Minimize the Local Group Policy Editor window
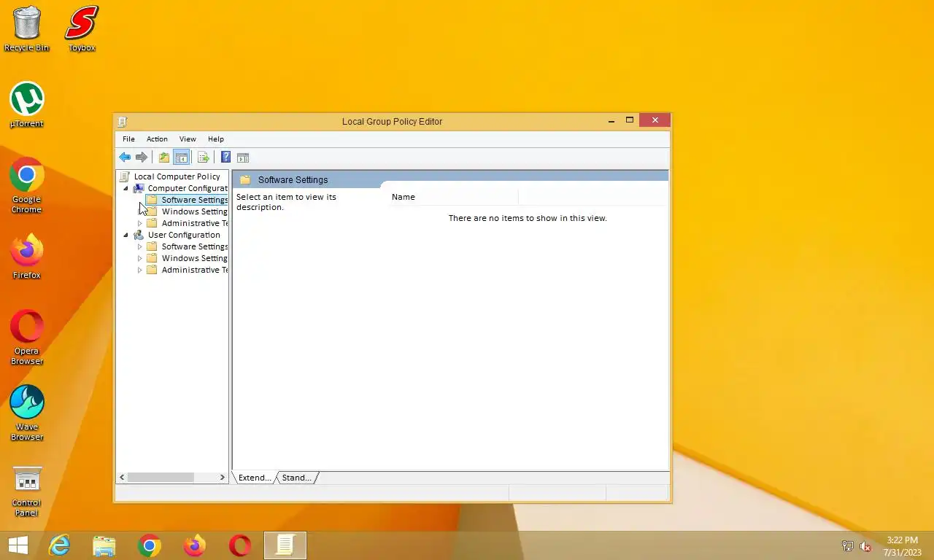Viewport: 934px width, 560px height. [611, 121]
